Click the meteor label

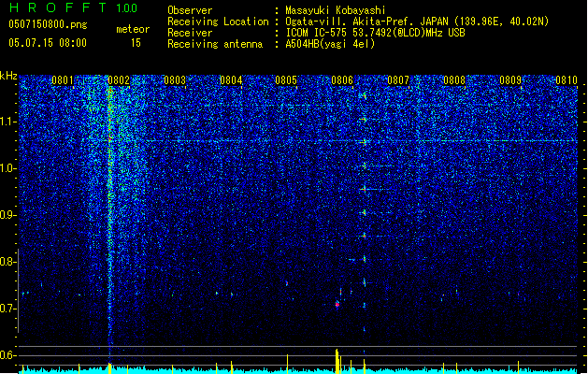coord(133,29)
